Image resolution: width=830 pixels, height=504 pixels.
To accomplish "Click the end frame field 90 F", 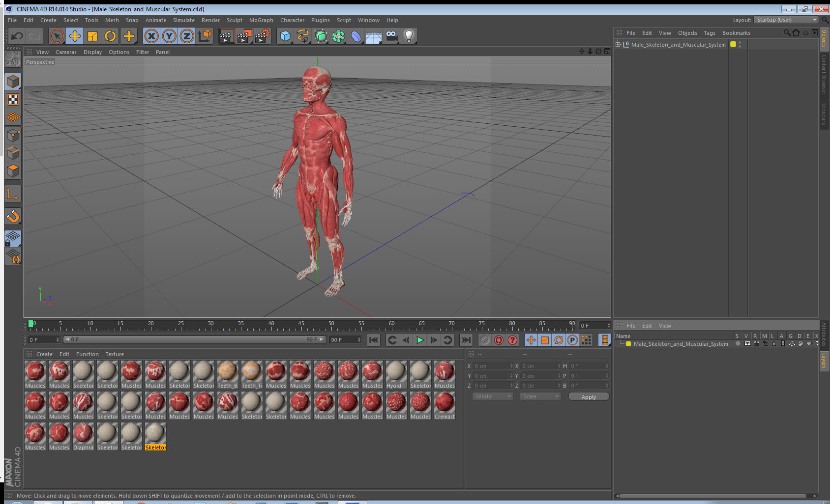I will click(x=345, y=340).
